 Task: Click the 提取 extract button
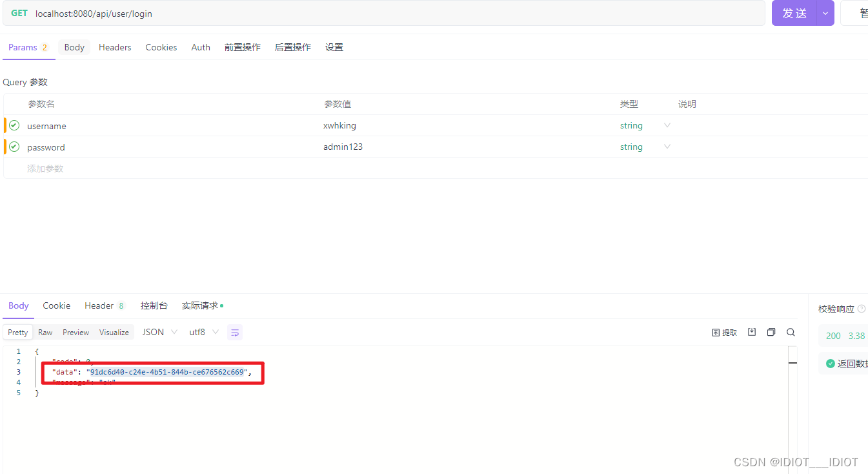[724, 332]
